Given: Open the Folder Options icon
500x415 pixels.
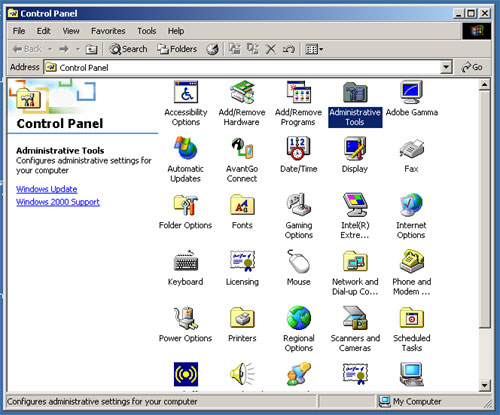Looking at the screenshot, I should (x=186, y=205).
